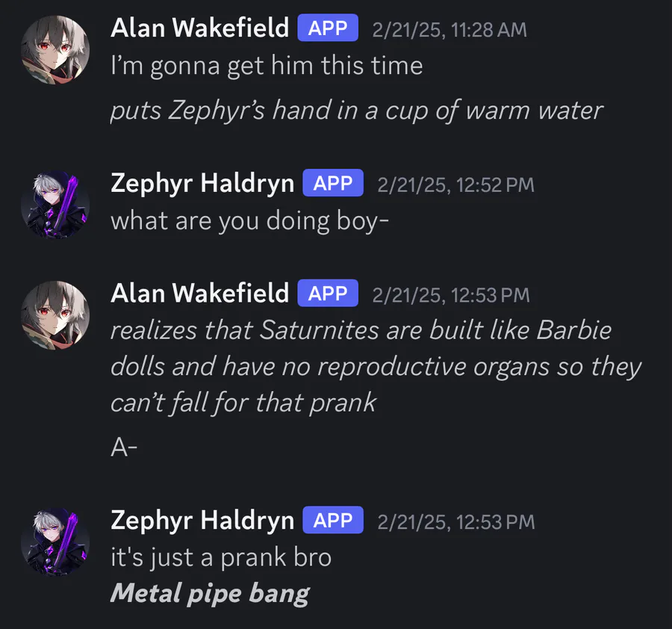Click Zephyr Haldryn's avatar beside 'it's just a prank bro'

coord(55,542)
